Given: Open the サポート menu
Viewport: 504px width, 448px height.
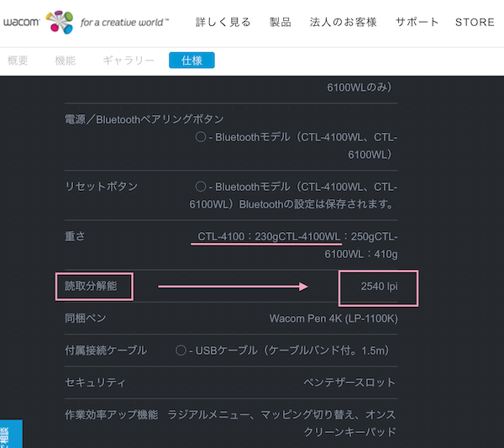Looking at the screenshot, I should click(x=417, y=22).
